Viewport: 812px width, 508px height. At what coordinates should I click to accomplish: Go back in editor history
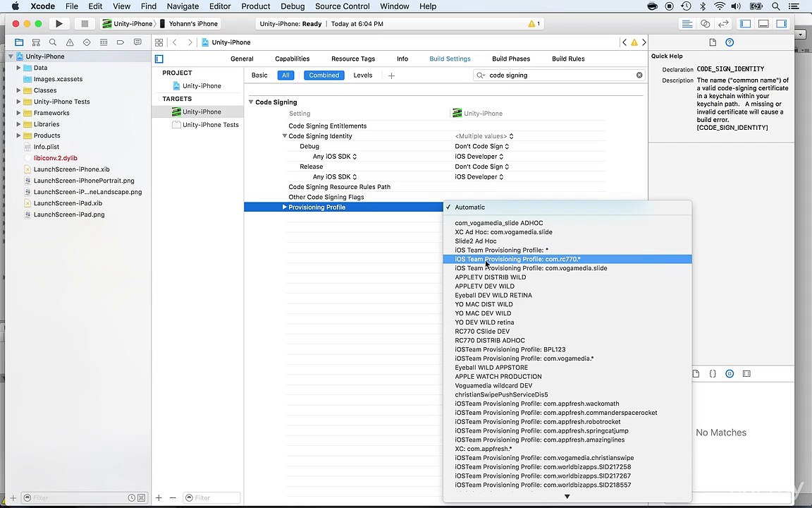pyautogui.click(x=175, y=42)
